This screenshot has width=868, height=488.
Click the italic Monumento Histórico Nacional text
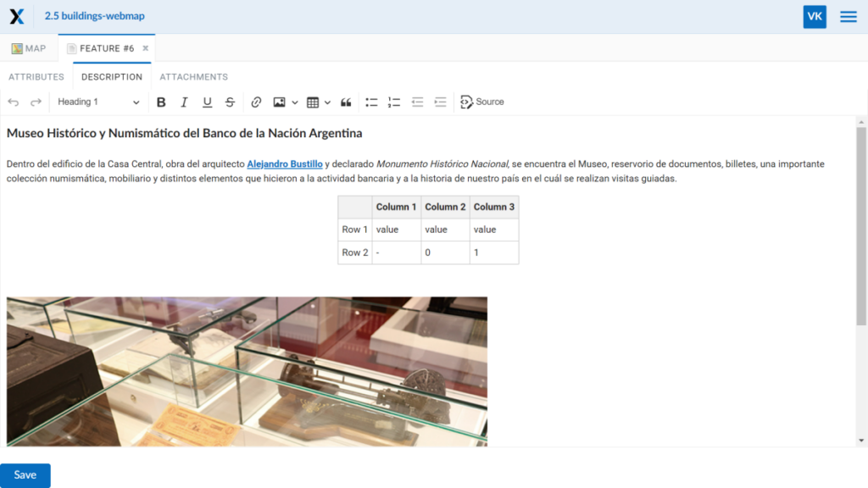click(442, 164)
